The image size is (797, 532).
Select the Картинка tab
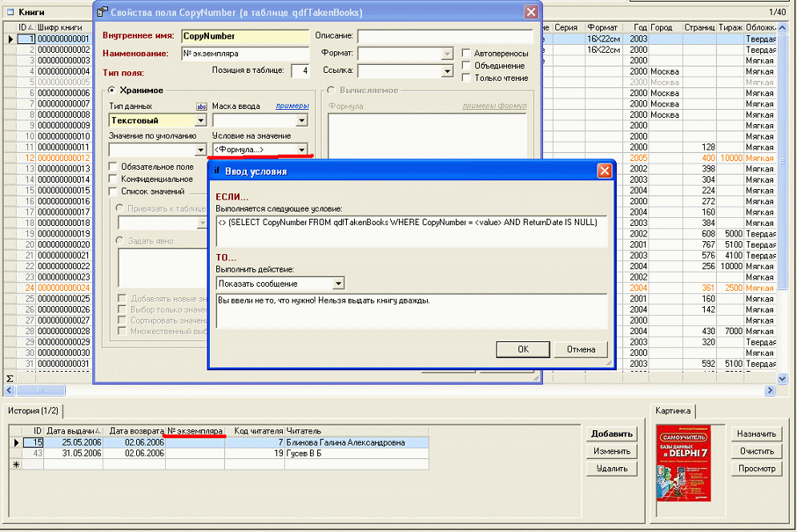[x=672, y=410]
